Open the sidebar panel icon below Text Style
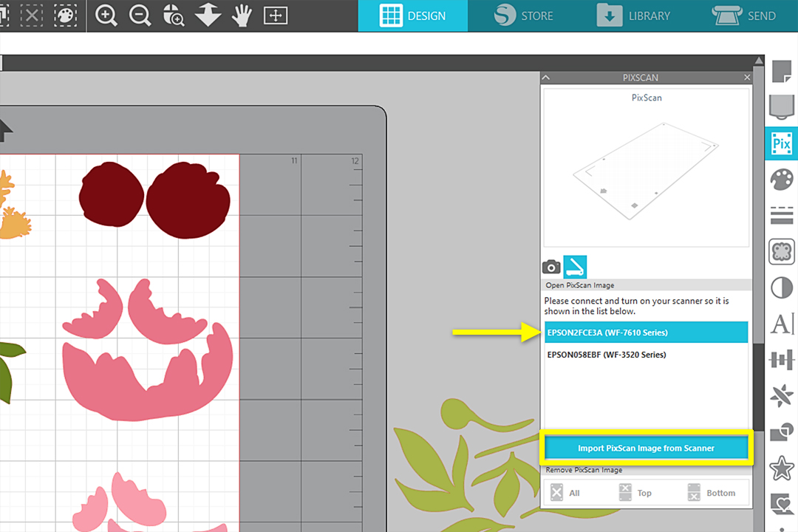798x532 pixels. 781,360
